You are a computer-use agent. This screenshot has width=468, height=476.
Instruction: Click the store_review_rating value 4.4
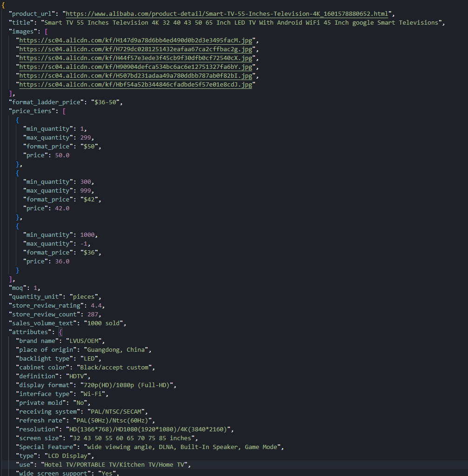tap(96, 305)
